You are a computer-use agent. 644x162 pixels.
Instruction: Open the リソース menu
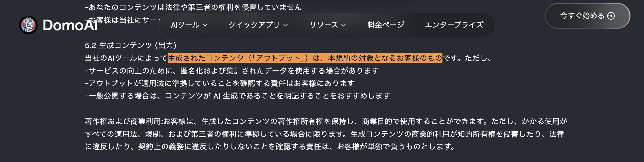(x=324, y=25)
